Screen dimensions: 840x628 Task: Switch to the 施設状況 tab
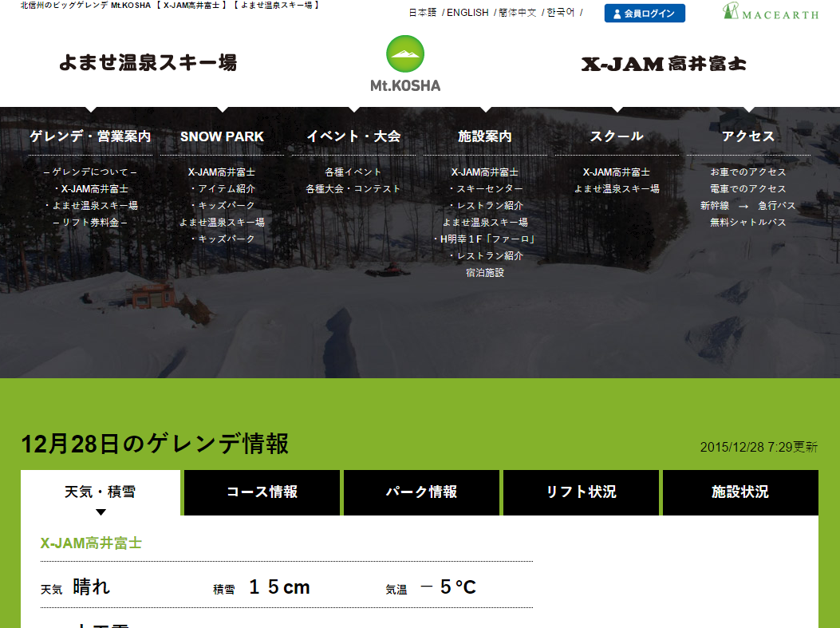tap(740, 492)
